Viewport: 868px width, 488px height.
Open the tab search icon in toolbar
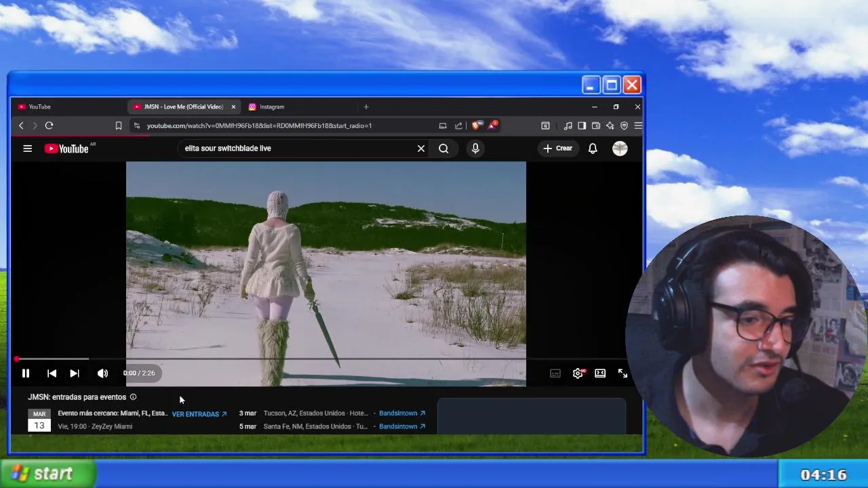pos(545,125)
